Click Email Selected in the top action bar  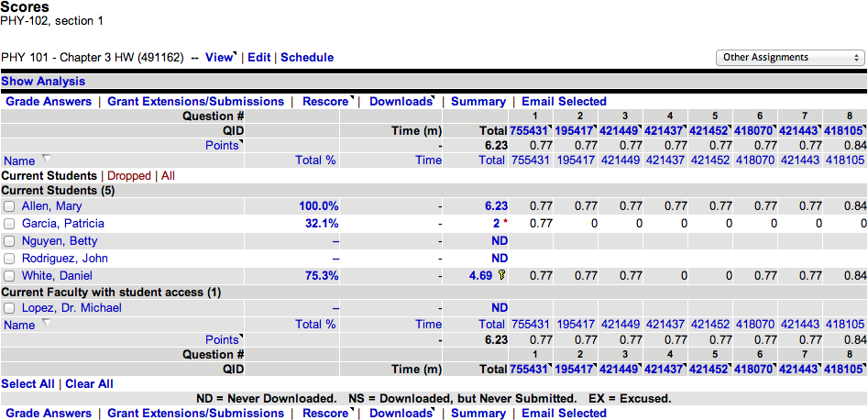[564, 102]
